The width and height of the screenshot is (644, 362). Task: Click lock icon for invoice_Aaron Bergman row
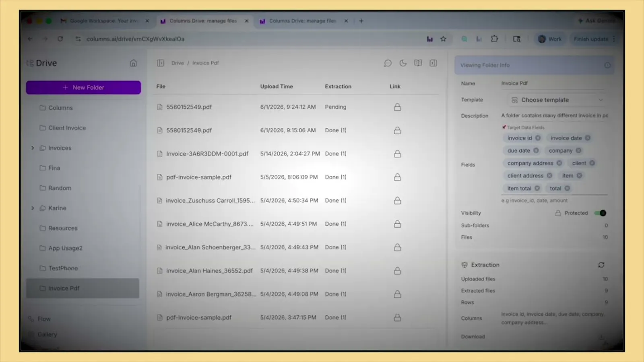pyautogui.click(x=397, y=294)
